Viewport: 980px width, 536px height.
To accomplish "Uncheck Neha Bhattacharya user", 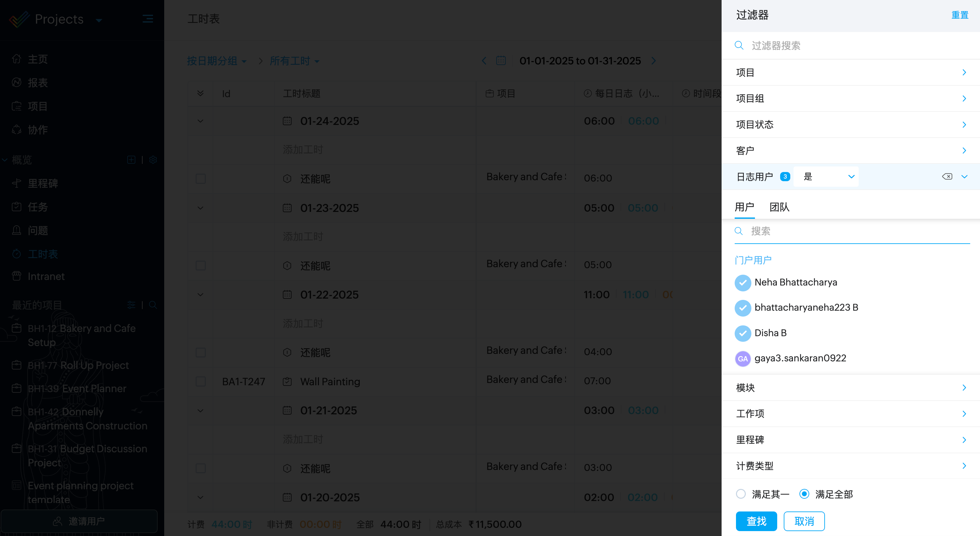I will (743, 283).
